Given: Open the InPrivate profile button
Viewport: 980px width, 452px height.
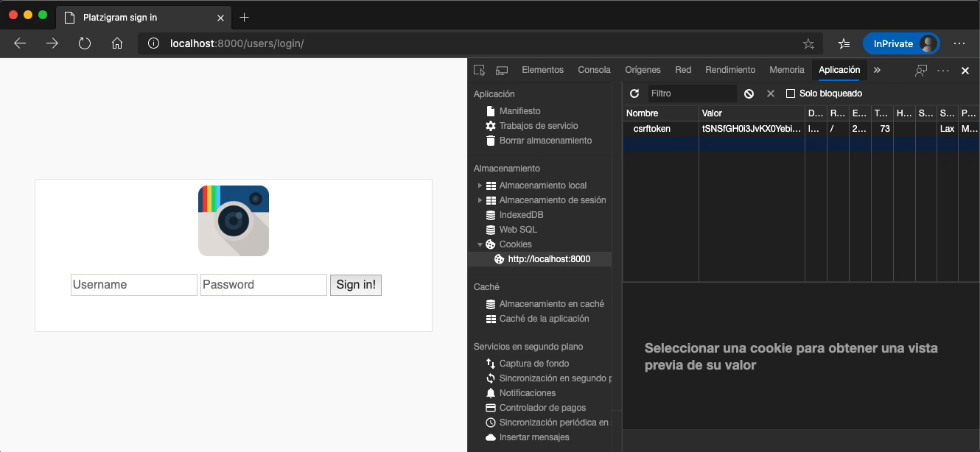Looking at the screenshot, I should pos(901,43).
